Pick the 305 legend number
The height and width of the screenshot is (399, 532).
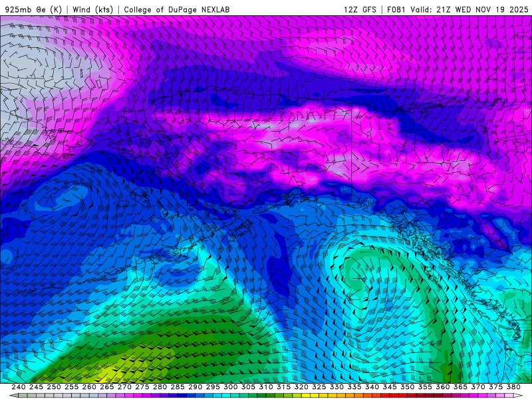click(248, 387)
